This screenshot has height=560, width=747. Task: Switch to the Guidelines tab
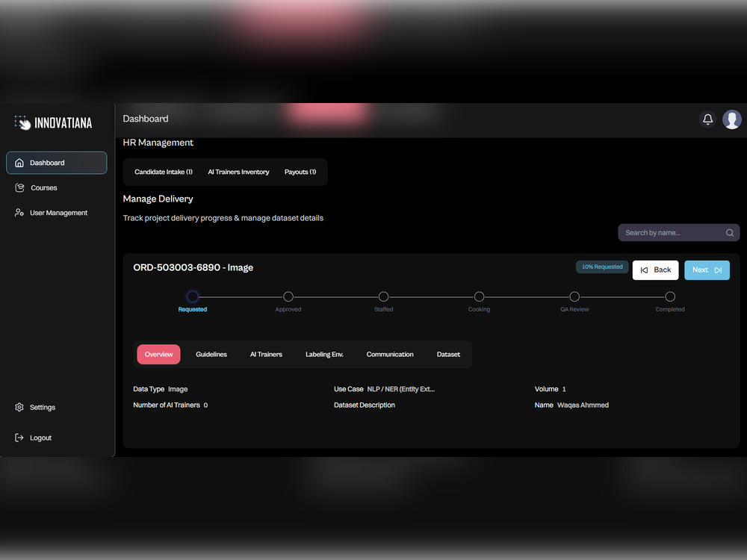pos(211,354)
